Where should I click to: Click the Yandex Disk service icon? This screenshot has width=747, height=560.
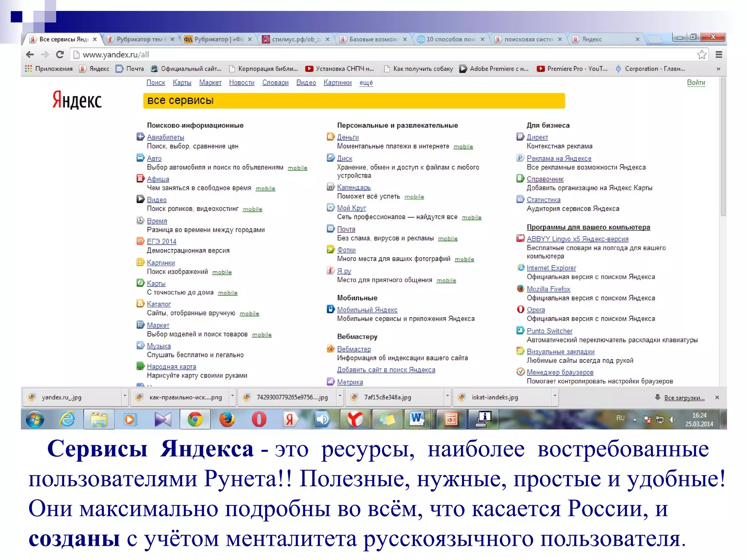[x=330, y=158]
